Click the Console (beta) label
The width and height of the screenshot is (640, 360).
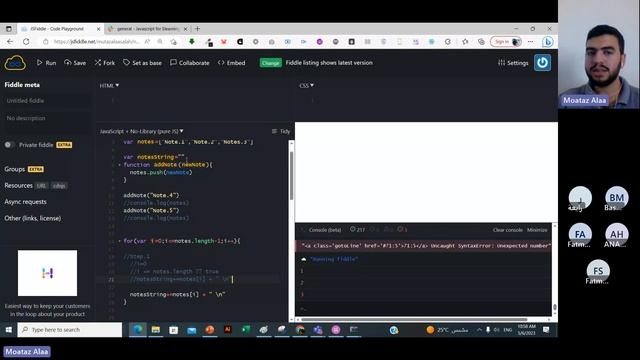coord(324,230)
